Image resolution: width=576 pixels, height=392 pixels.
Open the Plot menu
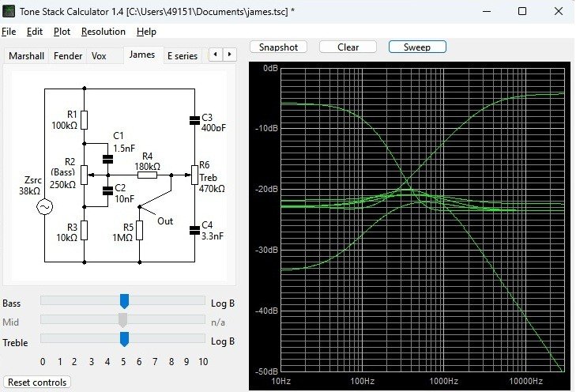click(62, 32)
